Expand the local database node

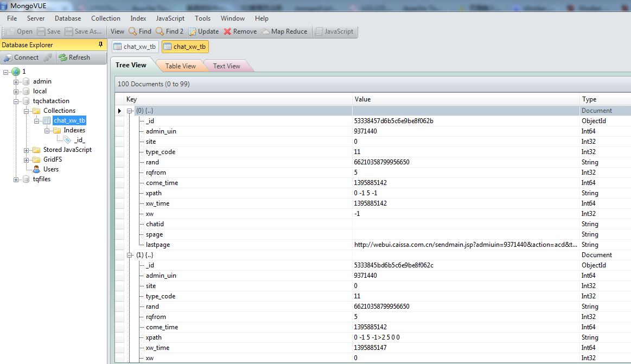[x=16, y=91]
